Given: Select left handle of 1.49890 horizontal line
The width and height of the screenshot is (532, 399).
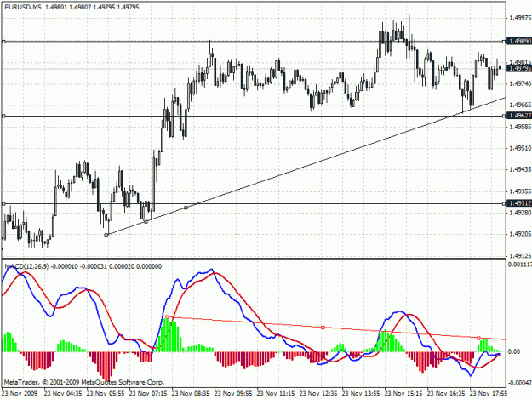Looking at the screenshot, I should (3, 42).
